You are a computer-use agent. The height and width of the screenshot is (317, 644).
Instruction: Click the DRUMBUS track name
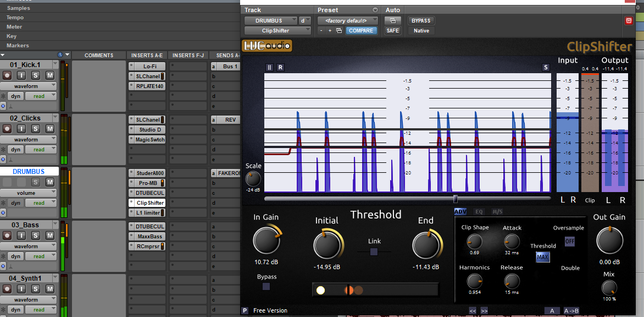pos(29,172)
